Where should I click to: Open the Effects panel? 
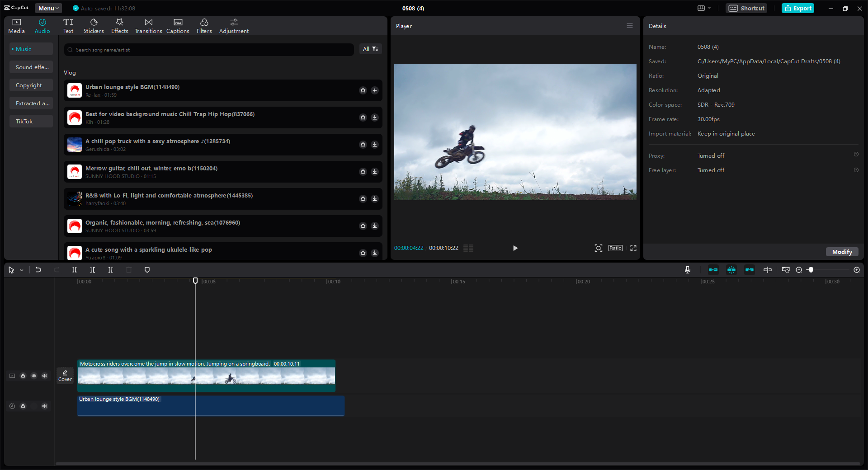click(x=119, y=25)
